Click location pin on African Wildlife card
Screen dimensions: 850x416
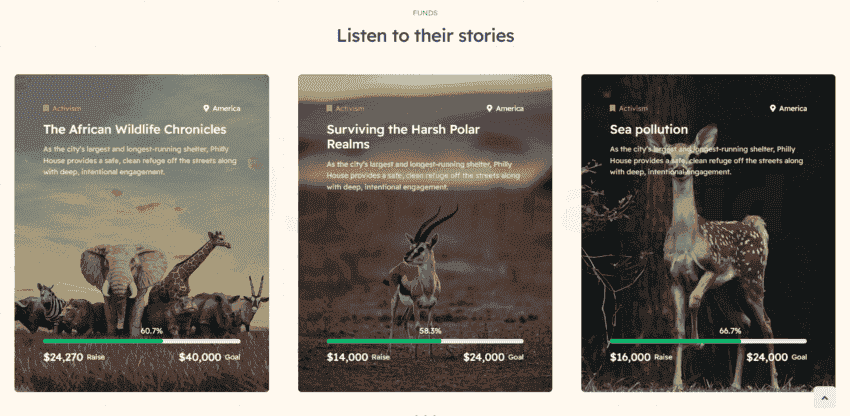[206, 108]
